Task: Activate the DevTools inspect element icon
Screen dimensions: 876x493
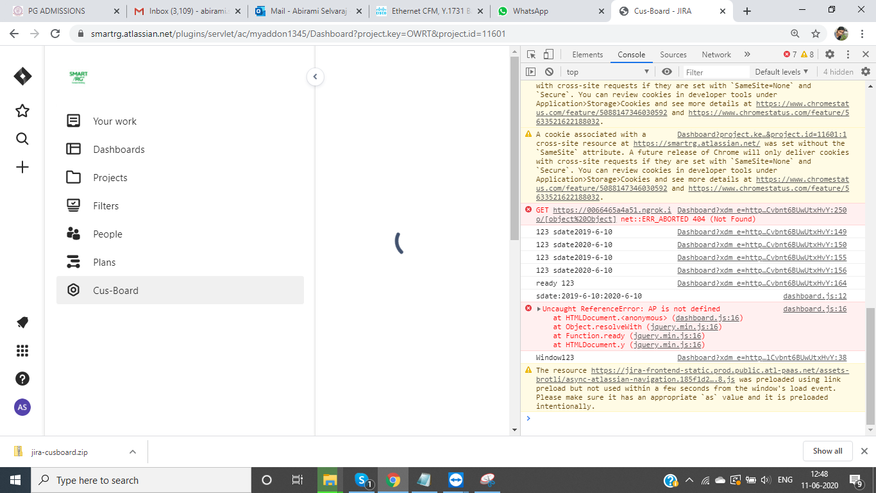Action: 531,54
